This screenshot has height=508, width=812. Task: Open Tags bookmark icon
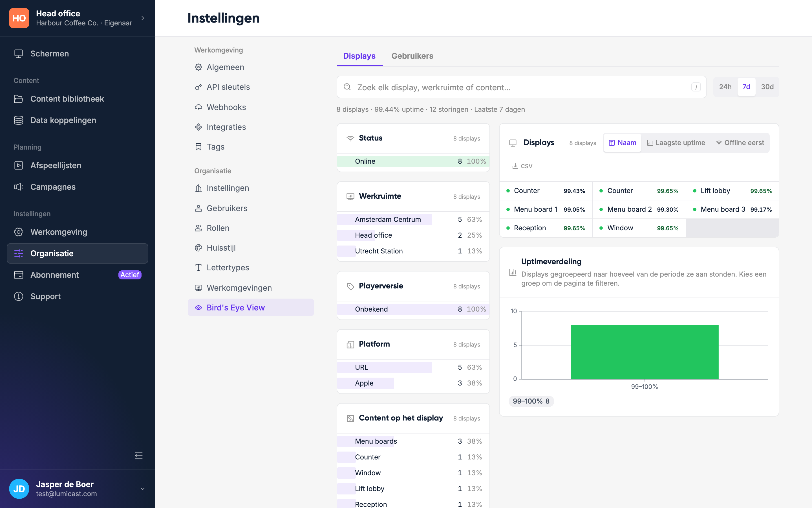[x=198, y=147]
